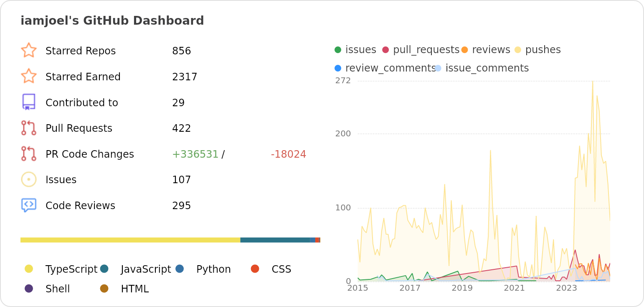The image size is (644, 307).
Task: Click the 2017 x-axis label
Action: click(x=410, y=288)
